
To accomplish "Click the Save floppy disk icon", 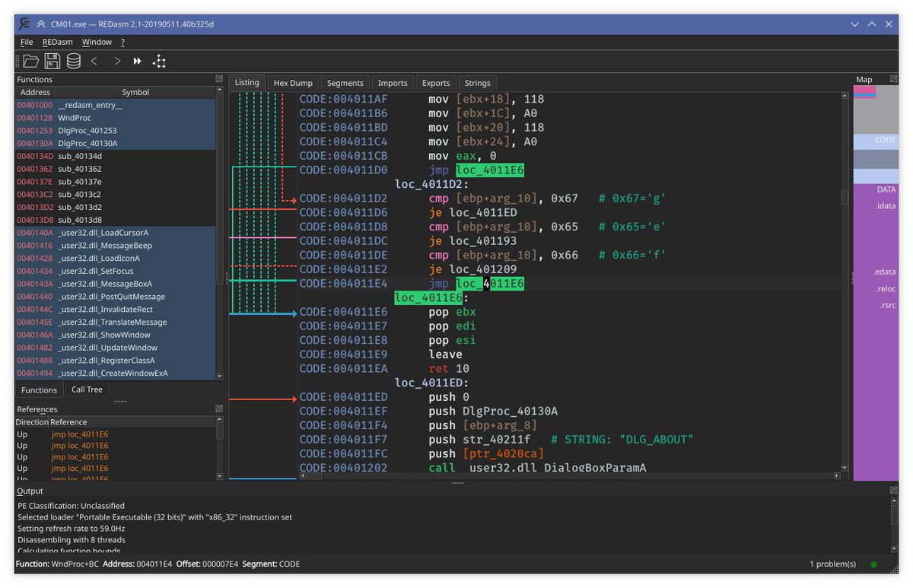I will pyautogui.click(x=52, y=61).
